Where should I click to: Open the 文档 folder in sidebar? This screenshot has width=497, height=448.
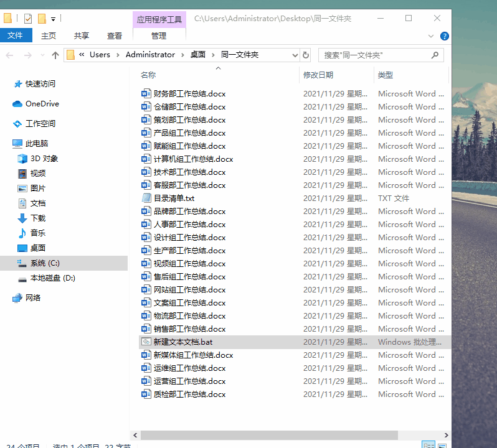38,203
